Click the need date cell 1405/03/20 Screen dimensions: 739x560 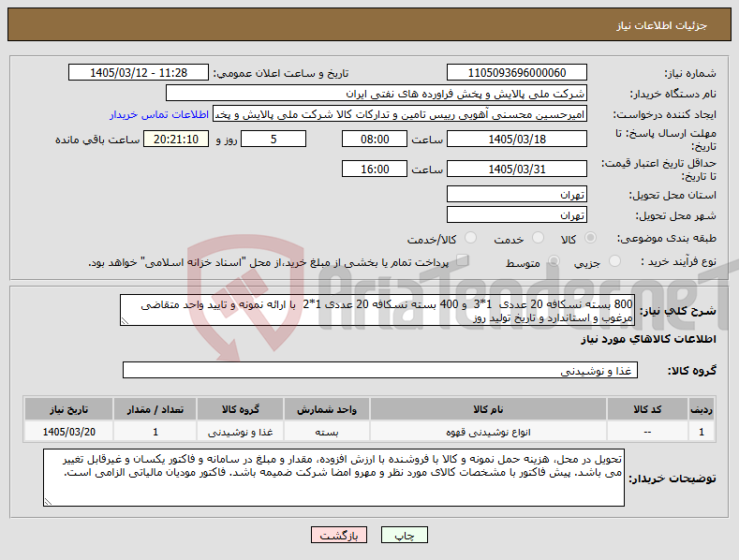(x=68, y=432)
